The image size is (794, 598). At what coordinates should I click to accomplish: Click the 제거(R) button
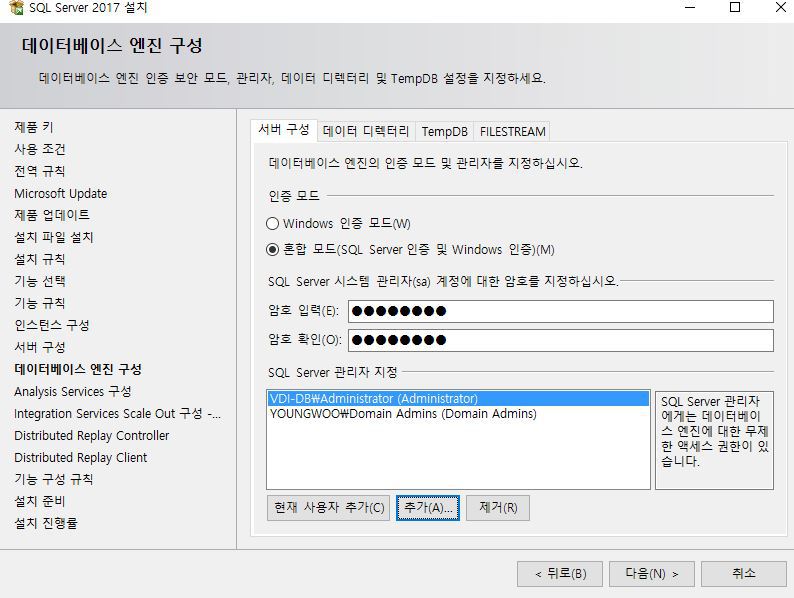(498, 508)
